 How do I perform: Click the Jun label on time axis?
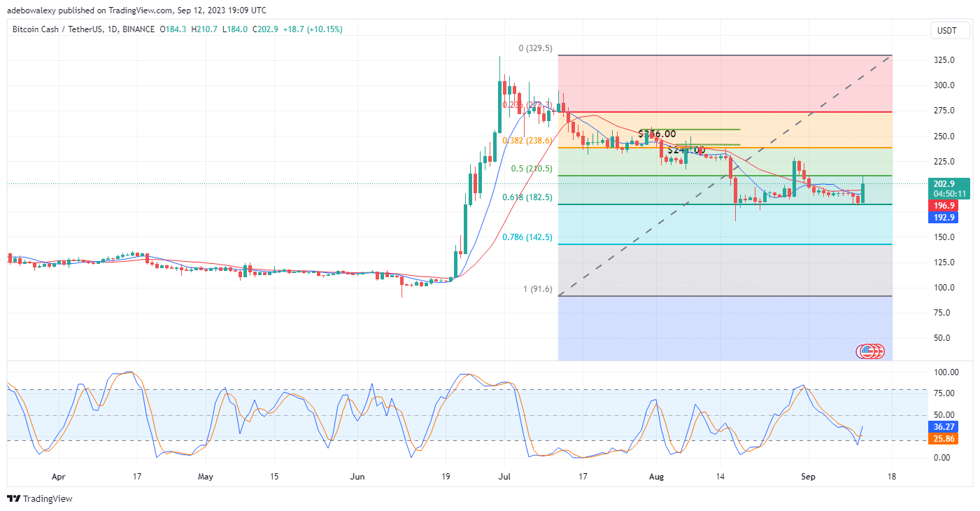click(357, 477)
